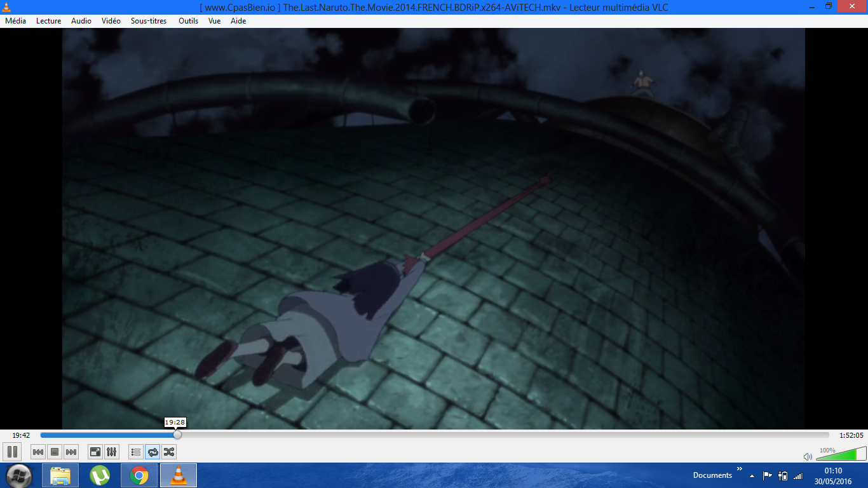Open the Vue menu

click(x=215, y=21)
